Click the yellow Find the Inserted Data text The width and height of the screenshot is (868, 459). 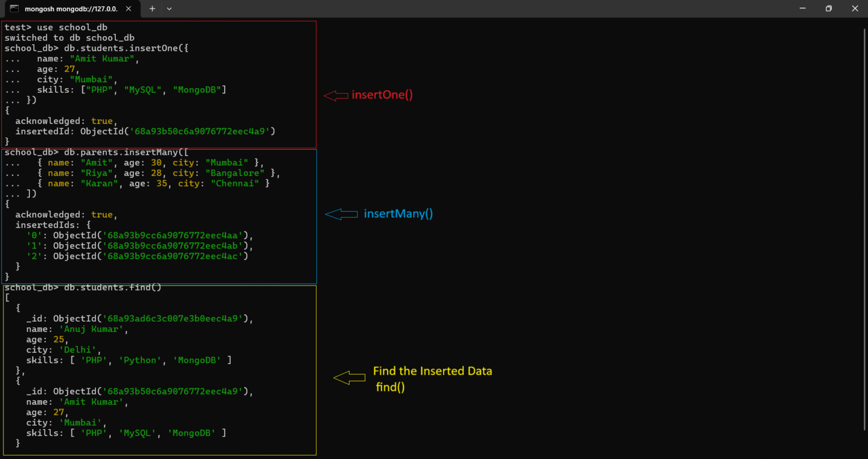tap(432, 371)
